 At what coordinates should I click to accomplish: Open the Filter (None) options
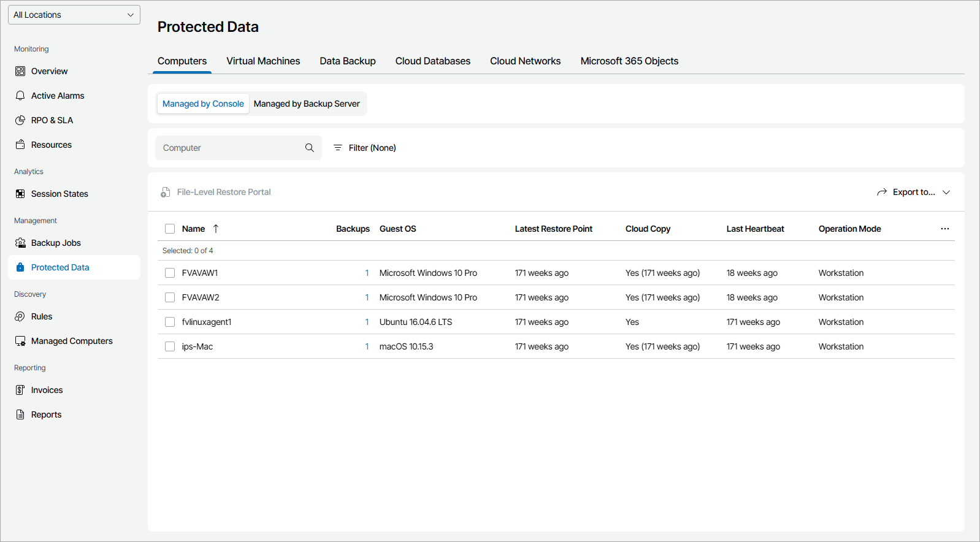pos(365,148)
